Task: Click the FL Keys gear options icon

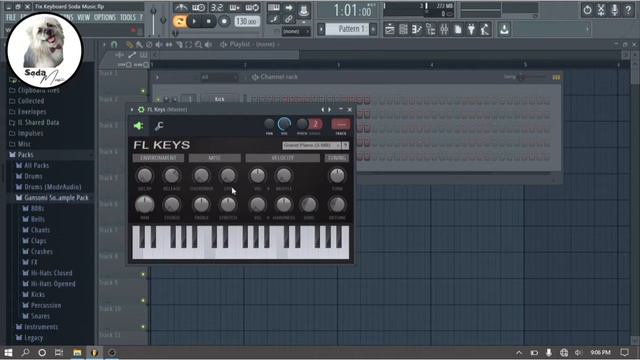Action: pyautogui.click(x=141, y=109)
